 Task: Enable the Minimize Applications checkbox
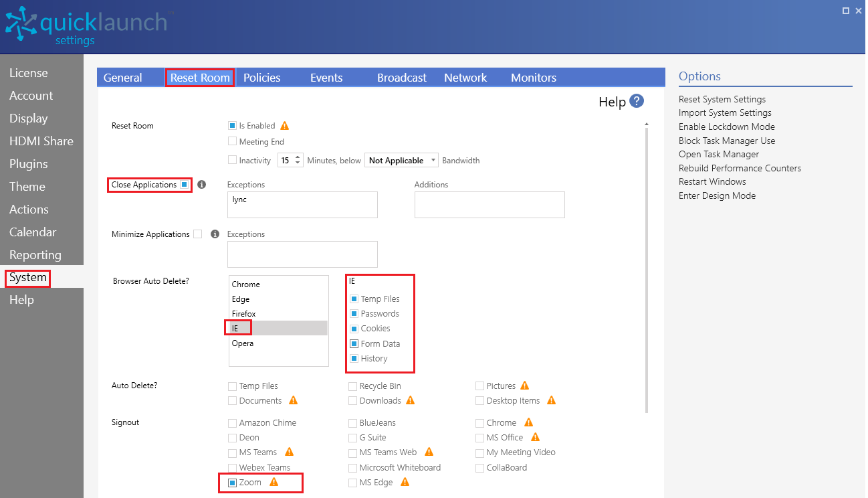click(x=197, y=234)
